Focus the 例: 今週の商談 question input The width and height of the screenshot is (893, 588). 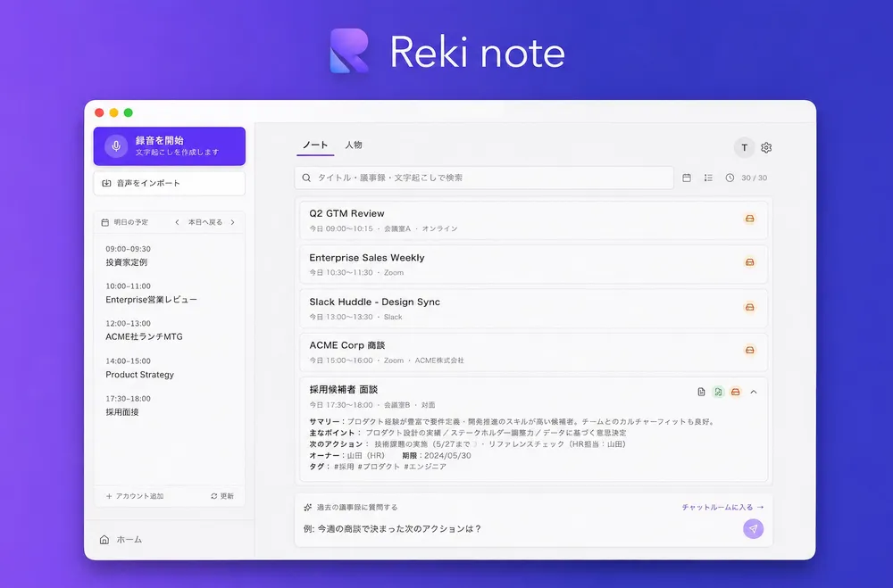click(x=518, y=529)
